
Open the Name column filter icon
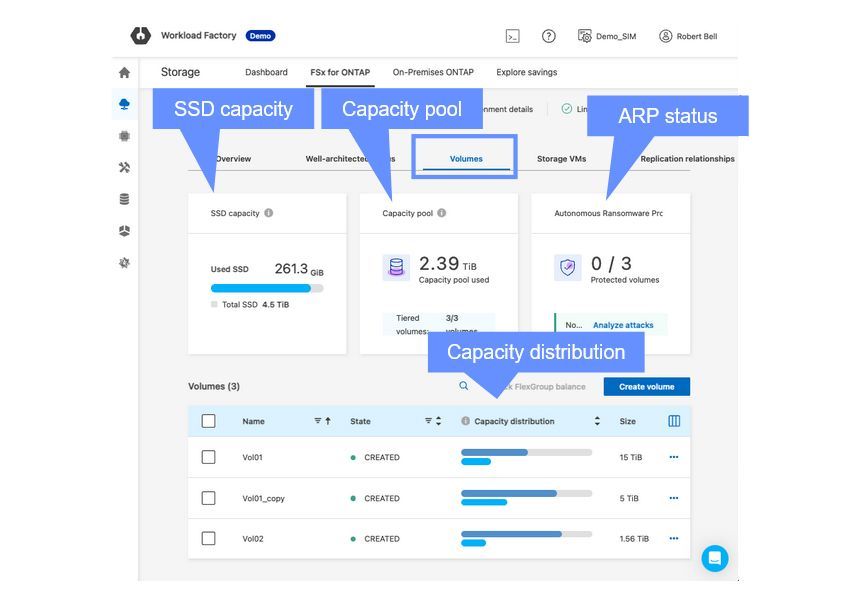[317, 421]
